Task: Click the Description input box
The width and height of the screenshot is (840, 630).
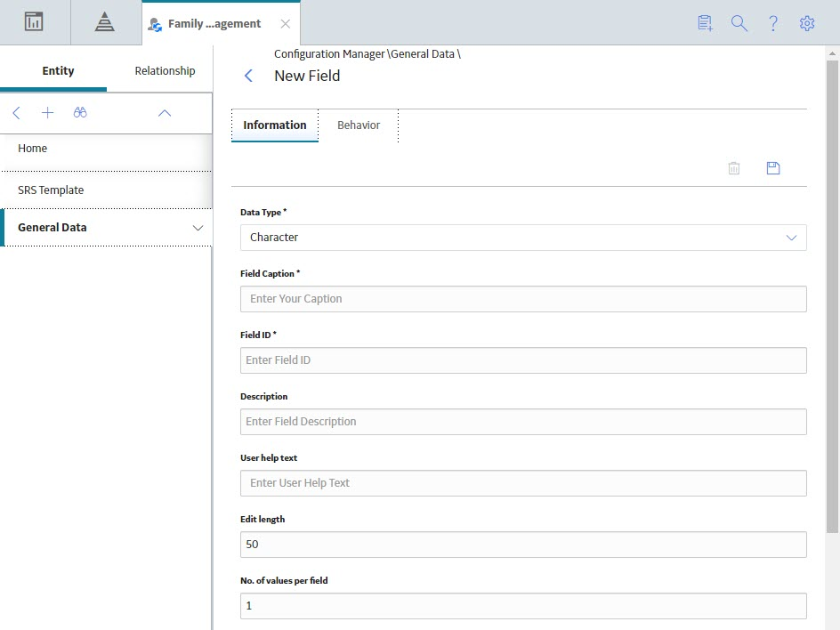Action: pos(523,422)
